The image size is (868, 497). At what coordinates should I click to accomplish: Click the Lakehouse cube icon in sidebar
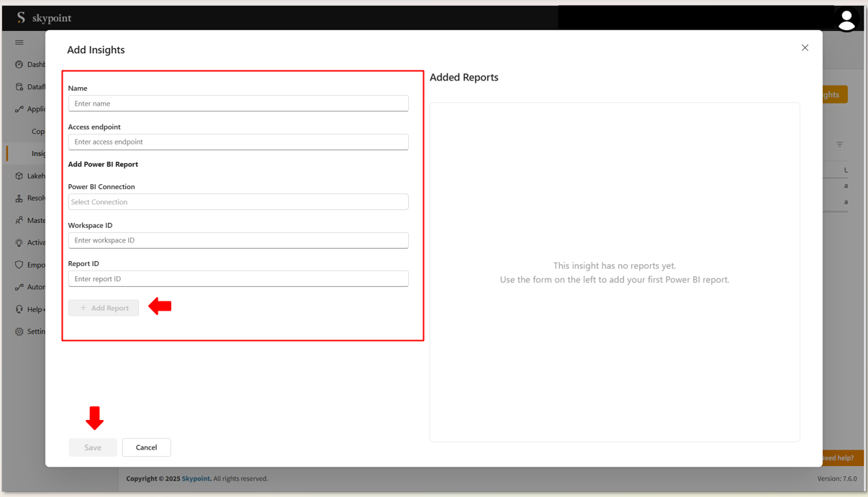[x=19, y=176]
